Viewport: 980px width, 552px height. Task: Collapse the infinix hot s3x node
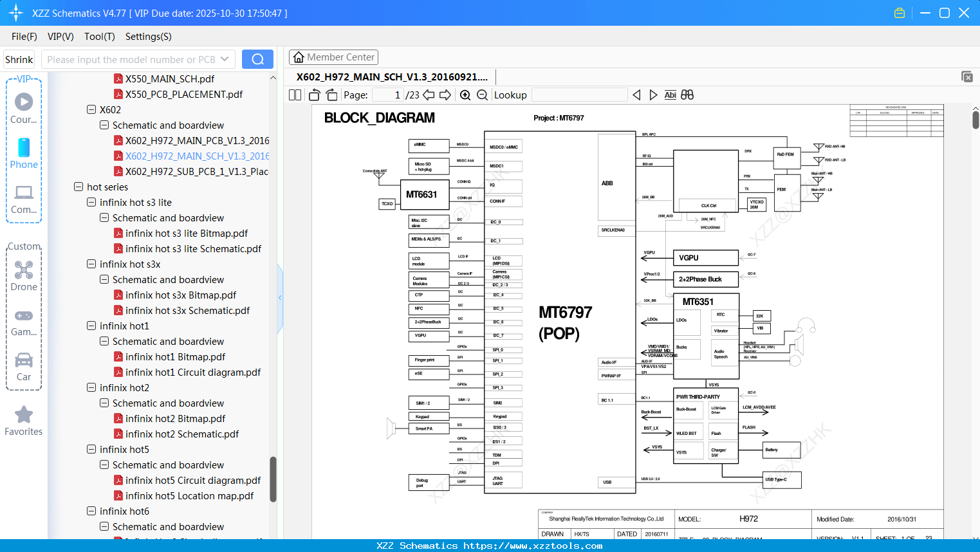click(x=91, y=264)
